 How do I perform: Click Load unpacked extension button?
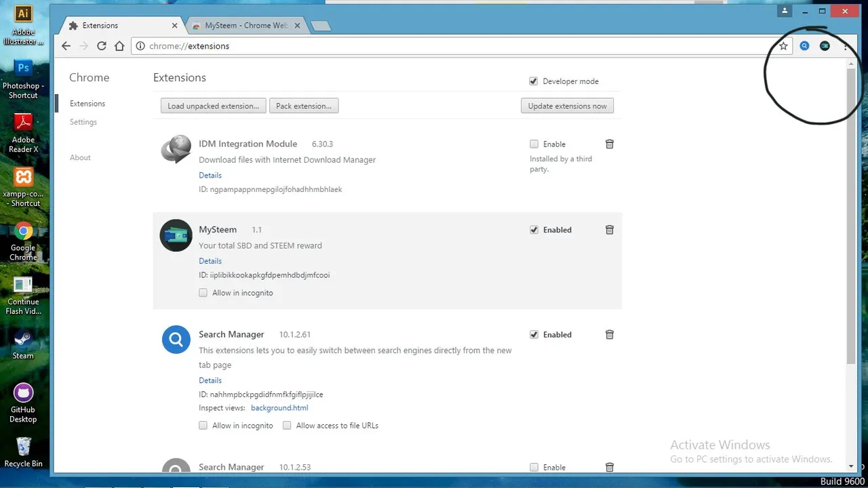(213, 106)
